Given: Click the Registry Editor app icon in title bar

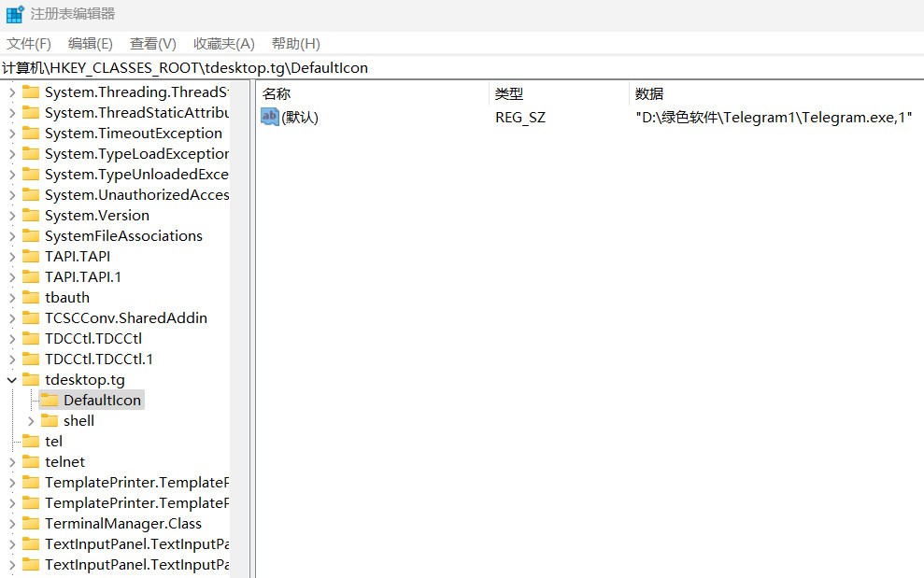Looking at the screenshot, I should coord(15,14).
